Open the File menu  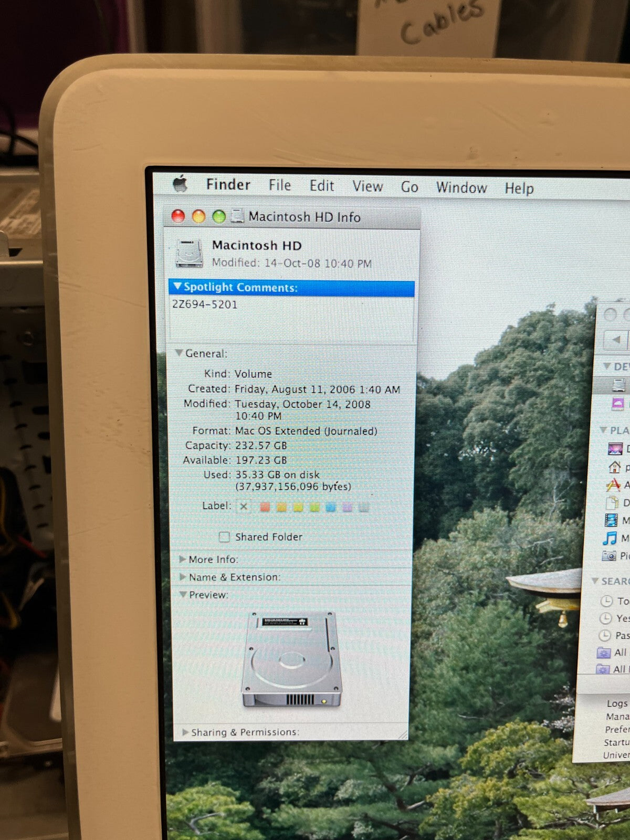(x=279, y=185)
